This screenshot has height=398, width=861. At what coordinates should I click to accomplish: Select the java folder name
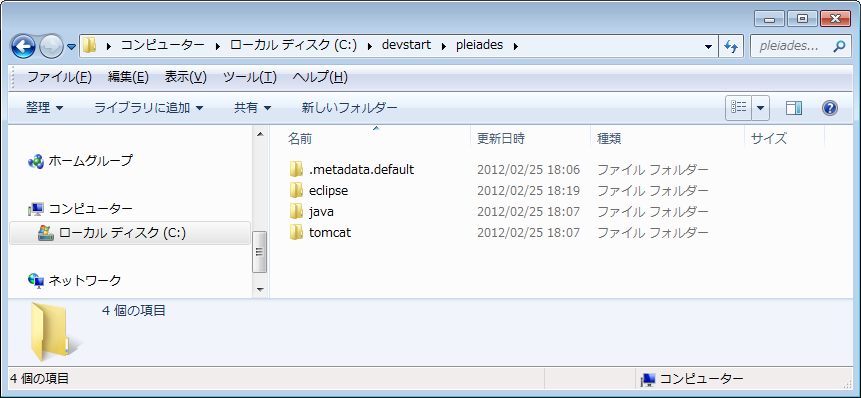pos(321,211)
